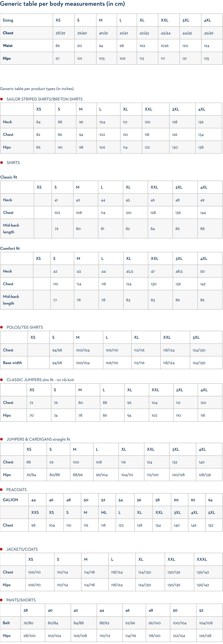Select the Comfort fit subheading
The image size is (223, 644).
10,248
